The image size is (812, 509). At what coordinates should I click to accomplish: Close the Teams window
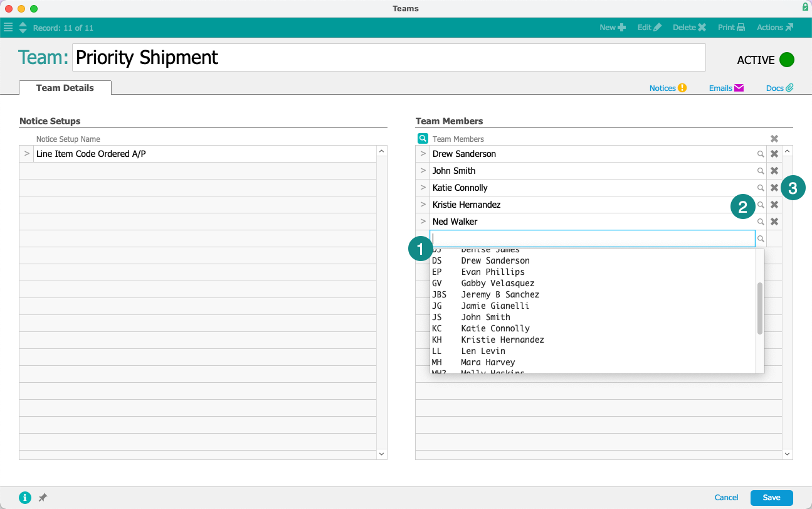9,9
